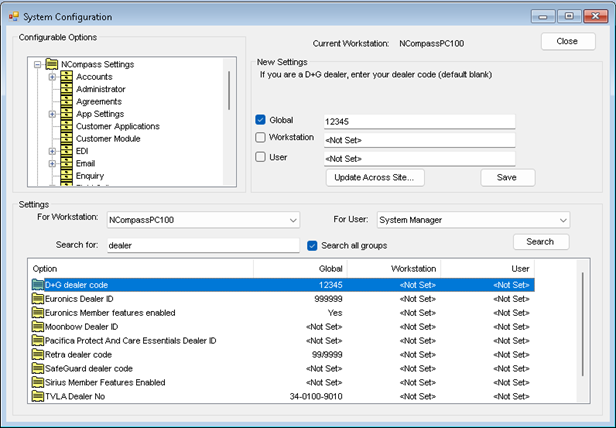
Task: Click the D+G dealer code row icon
Action: 38,285
